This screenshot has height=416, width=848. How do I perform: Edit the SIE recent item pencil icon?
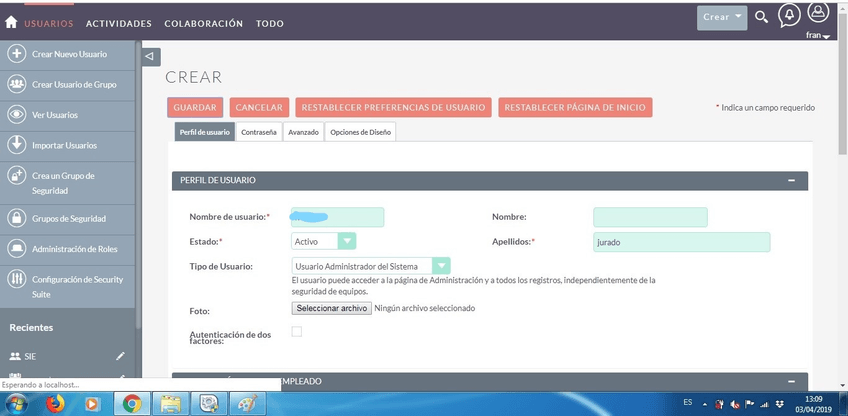tap(120, 355)
